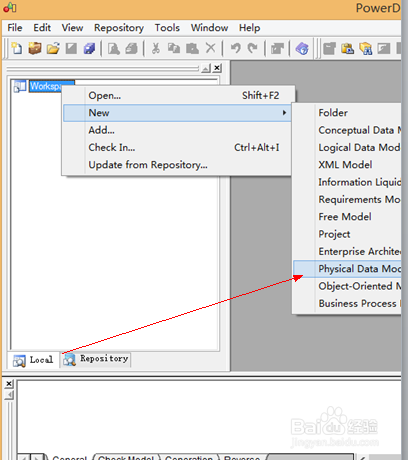Click the repository folder with save icon

click(347, 49)
